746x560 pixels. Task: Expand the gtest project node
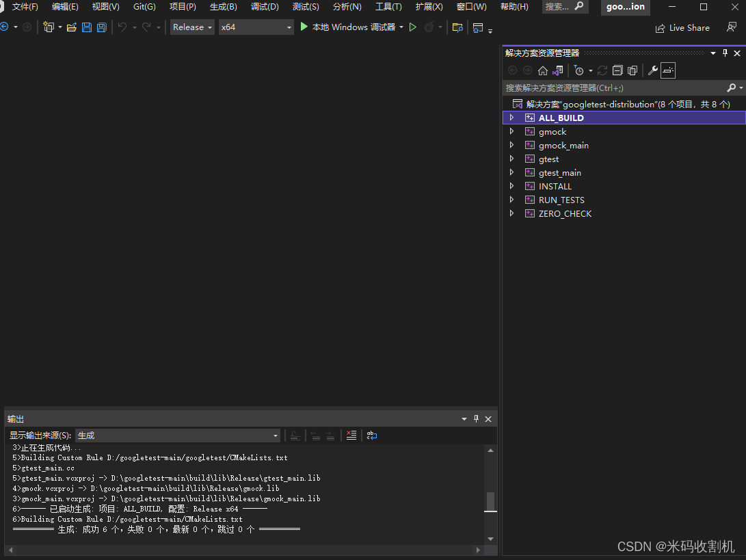[x=512, y=159]
